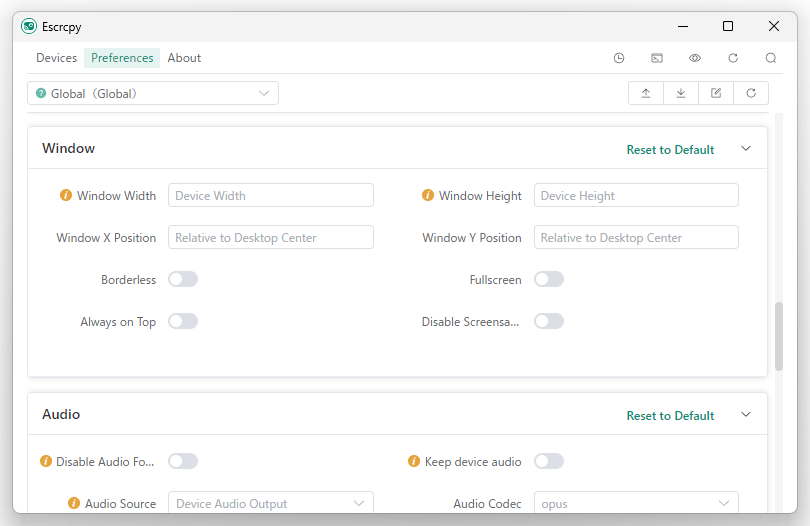Click the edit pencil config button
Screen dimensions: 810x526
[x=716, y=93]
